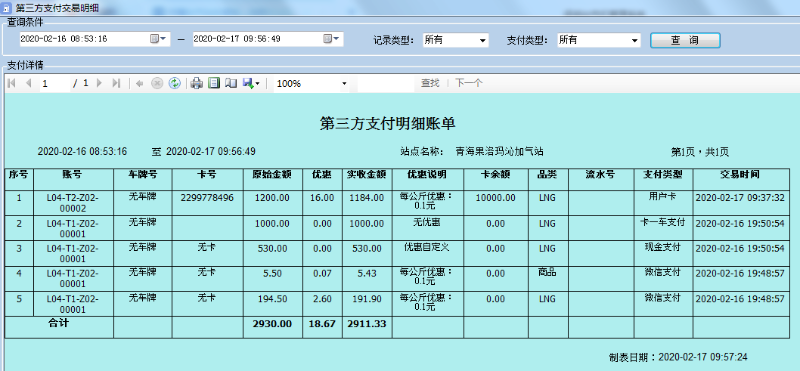
Task: Go to first page of report
Action: point(12,83)
